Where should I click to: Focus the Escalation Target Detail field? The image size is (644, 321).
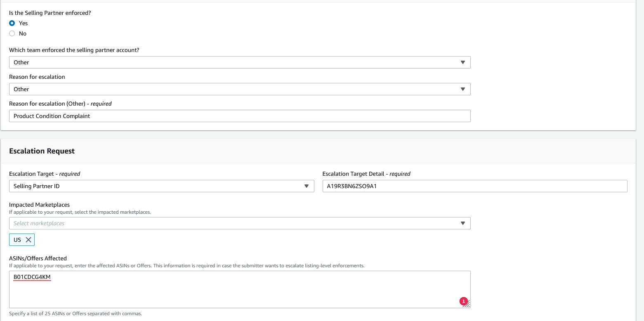[474, 186]
